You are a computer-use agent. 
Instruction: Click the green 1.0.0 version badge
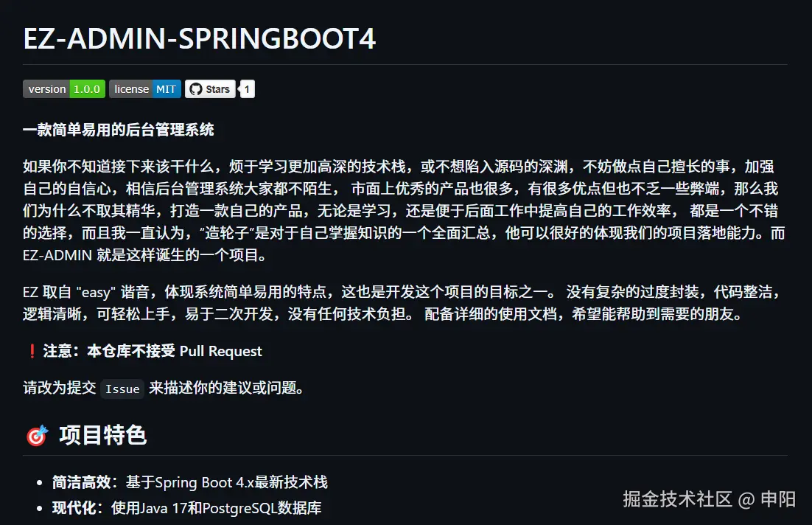coord(87,89)
